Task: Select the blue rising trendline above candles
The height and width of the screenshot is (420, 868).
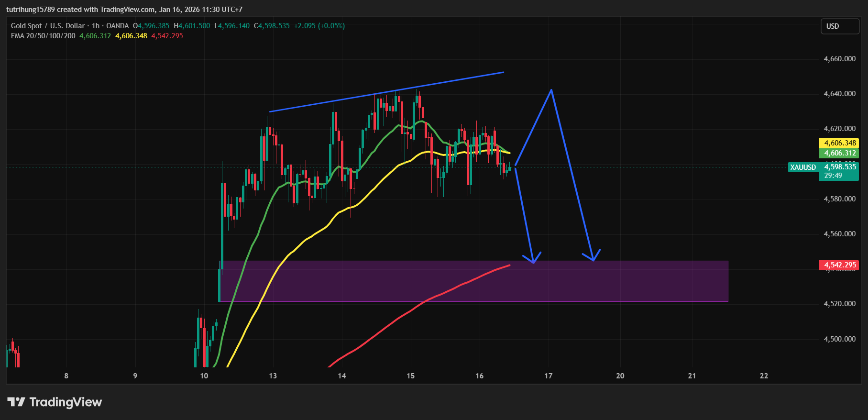Action: [386, 92]
